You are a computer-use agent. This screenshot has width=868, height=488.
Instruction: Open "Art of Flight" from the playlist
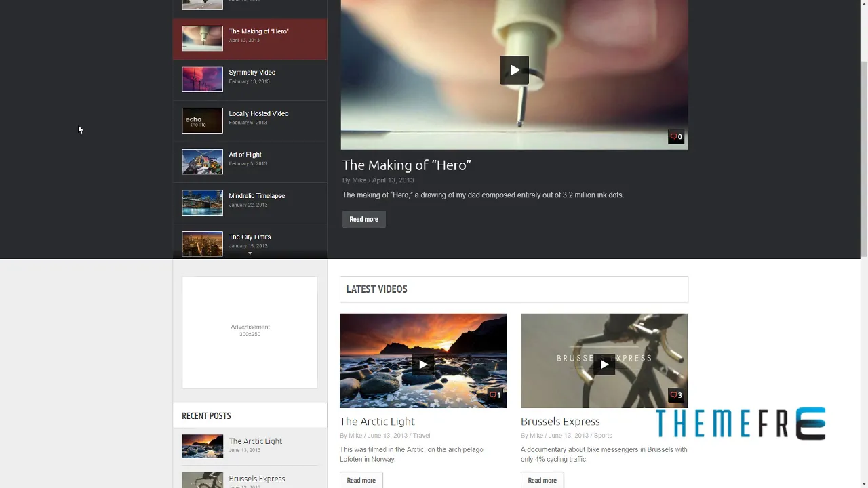point(250,162)
